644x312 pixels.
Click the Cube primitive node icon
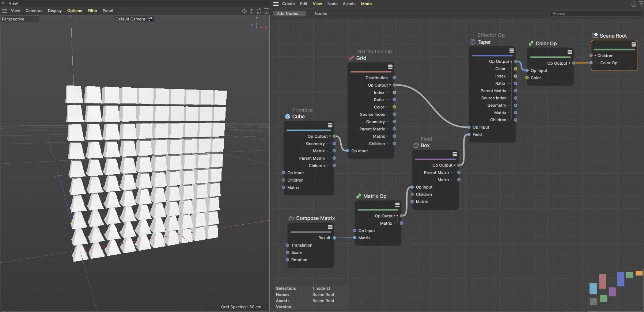(x=288, y=117)
